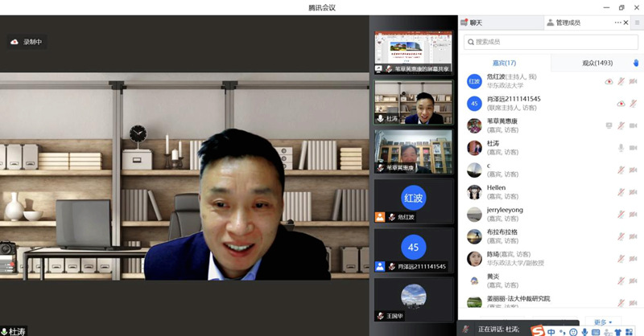Click the IME microphone voice input icon
The image size is (644, 336).
click(584, 330)
